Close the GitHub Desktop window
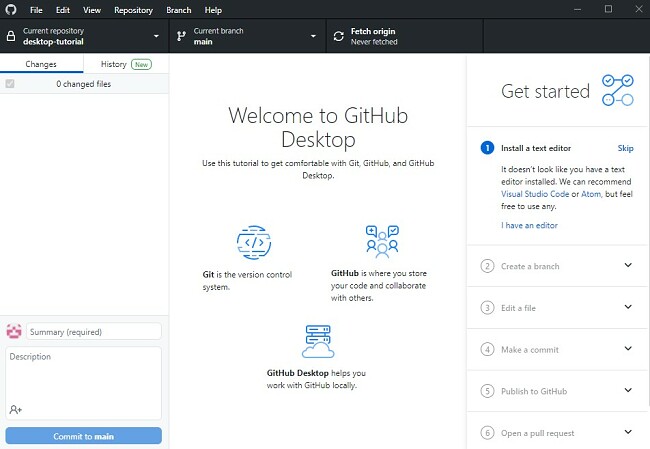Screen dimensions: 650x449 [x=639, y=9]
